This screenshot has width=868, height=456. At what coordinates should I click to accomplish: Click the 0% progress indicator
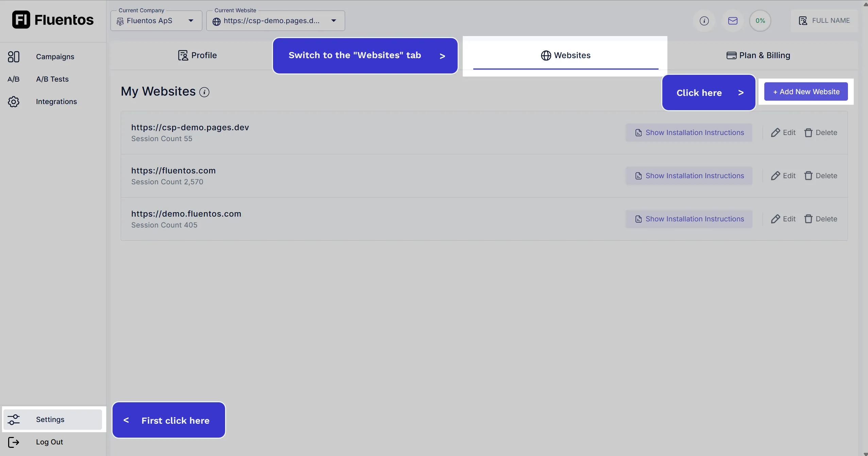(760, 20)
